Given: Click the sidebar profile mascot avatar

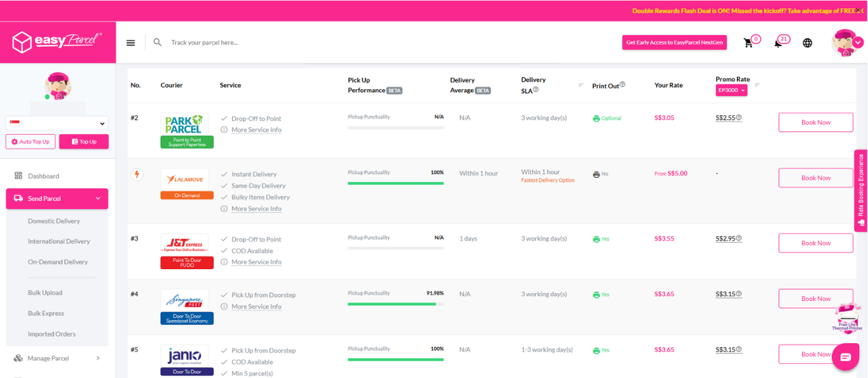Looking at the screenshot, I should click(58, 87).
